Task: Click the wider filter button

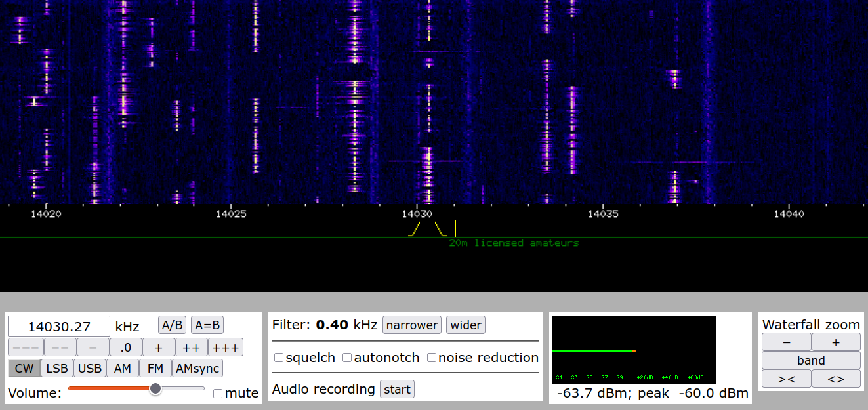Action: (x=466, y=325)
